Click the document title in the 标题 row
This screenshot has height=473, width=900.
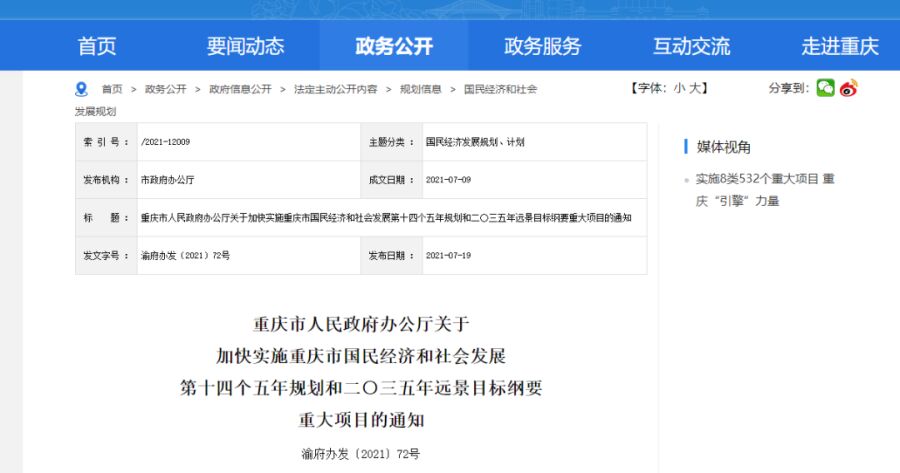click(x=385, y=217)
